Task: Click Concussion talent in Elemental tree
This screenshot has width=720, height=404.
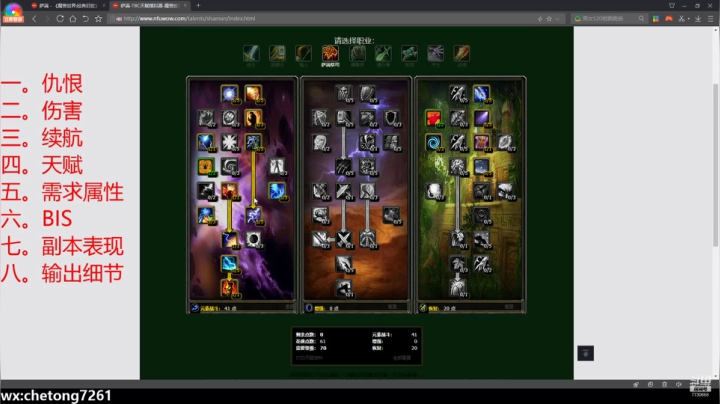Action: (x=253, y=94)
